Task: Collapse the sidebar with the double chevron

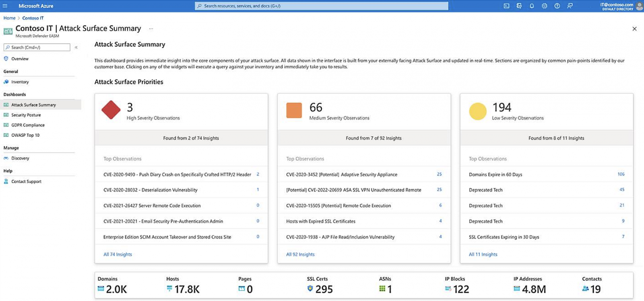Action: point(76,47)
